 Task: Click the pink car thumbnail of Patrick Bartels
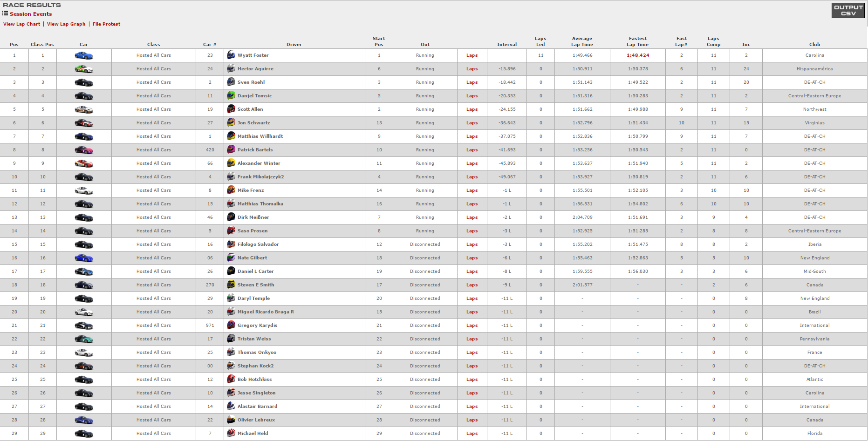[x=84, y=150]
